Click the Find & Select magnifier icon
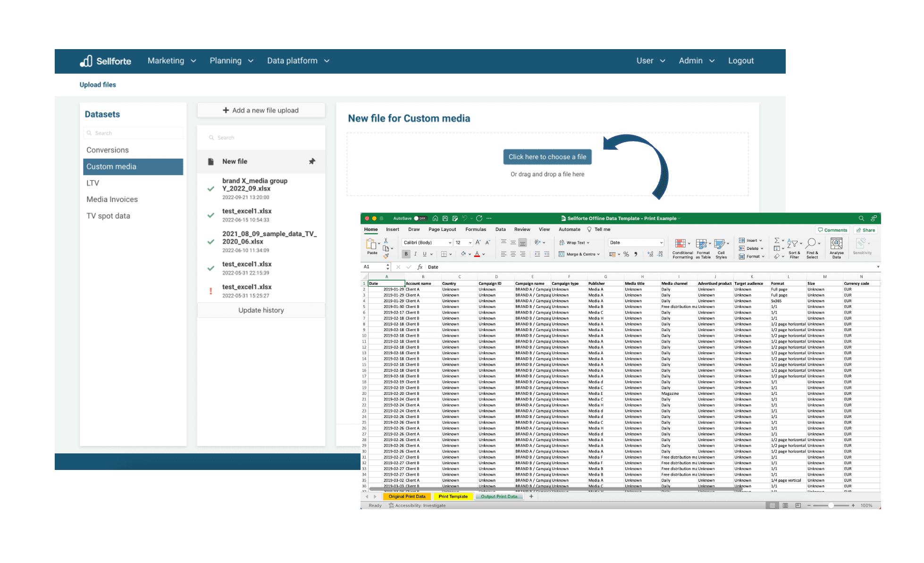 coord(811,243)
